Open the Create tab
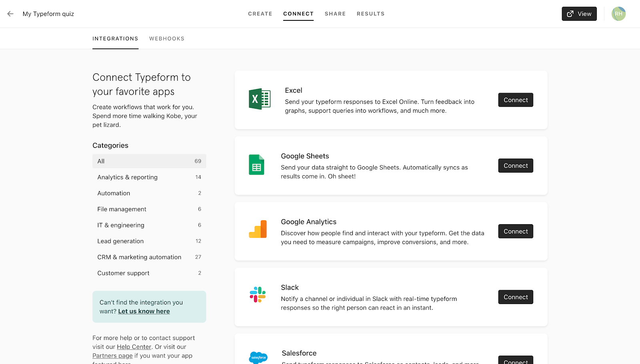Screen dimensions: 640x364 point(260,14)
